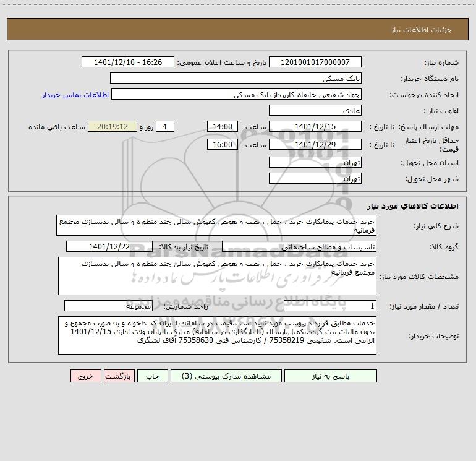
Task: Click the خروج exit button
Action: pos(85,376)
